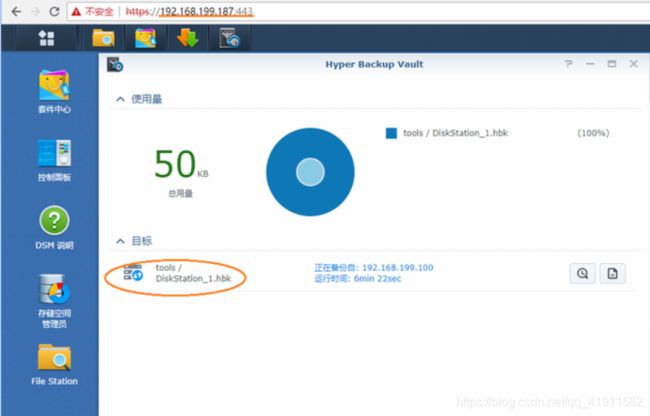Open the 控制面板 desktop icon

pos(54,161)
